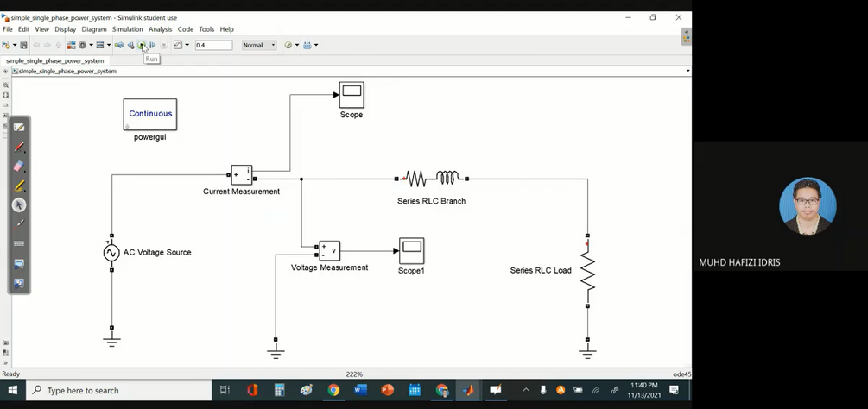The height and width of the screenshot is (409, 868).
Task: Select the red pen annotation tool
Action: [19, 147]
